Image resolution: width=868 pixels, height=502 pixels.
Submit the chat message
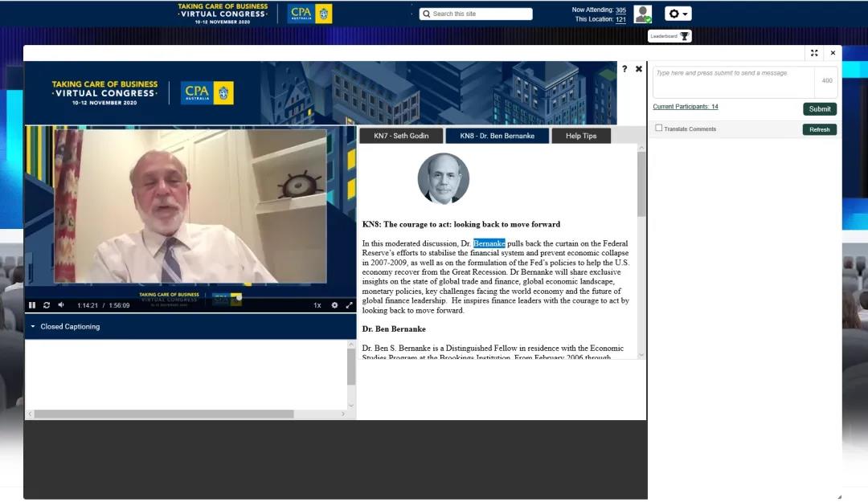pyautogui.click(x=819, y=109)
